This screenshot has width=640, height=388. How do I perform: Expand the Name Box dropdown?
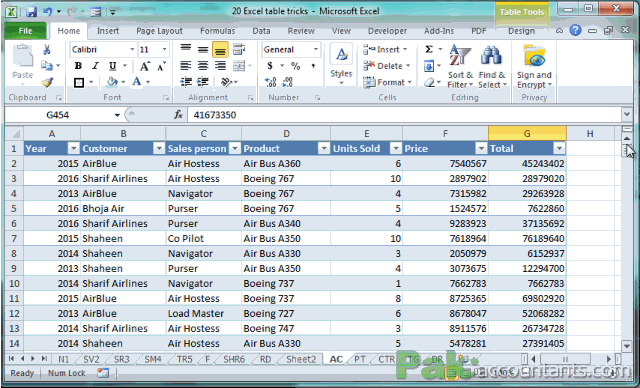(x=117, y=115)
